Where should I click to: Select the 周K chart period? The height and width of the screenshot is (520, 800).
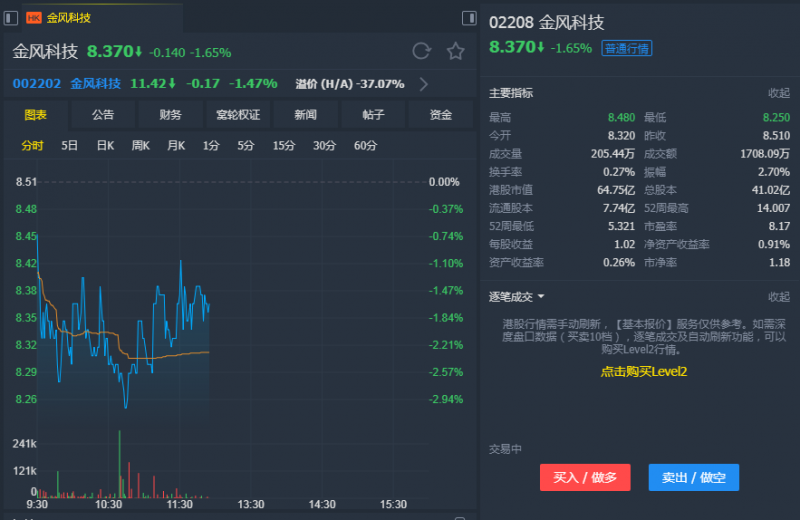click(140, 145)
